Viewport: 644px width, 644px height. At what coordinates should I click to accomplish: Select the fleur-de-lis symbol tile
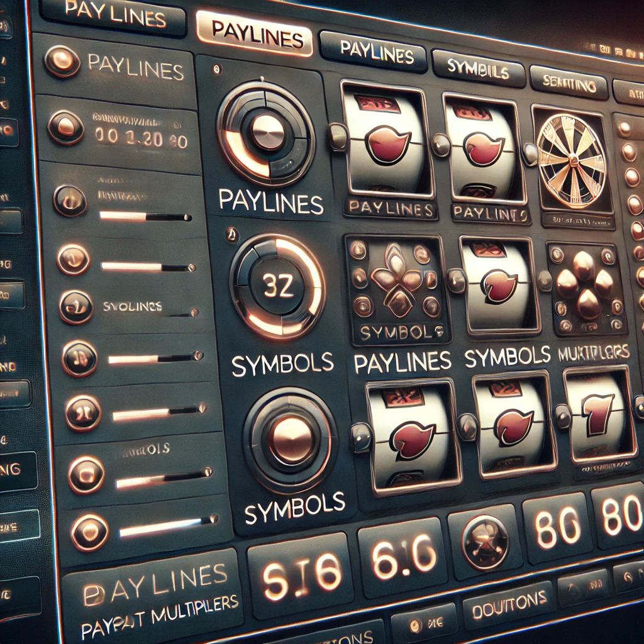pos(394,286)
